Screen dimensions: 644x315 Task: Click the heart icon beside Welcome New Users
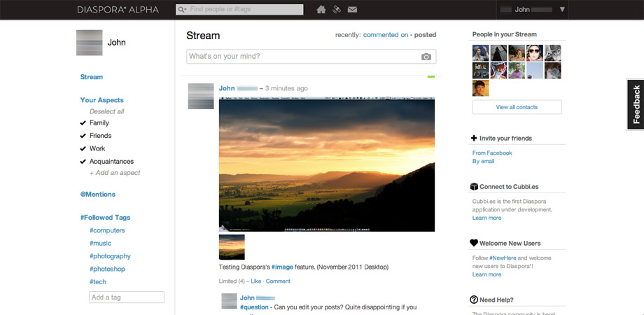[474, 243]
